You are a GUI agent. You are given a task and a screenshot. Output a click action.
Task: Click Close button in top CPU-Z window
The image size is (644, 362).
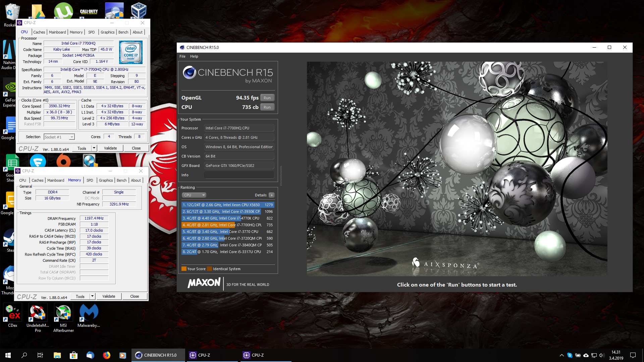[136, 148]
